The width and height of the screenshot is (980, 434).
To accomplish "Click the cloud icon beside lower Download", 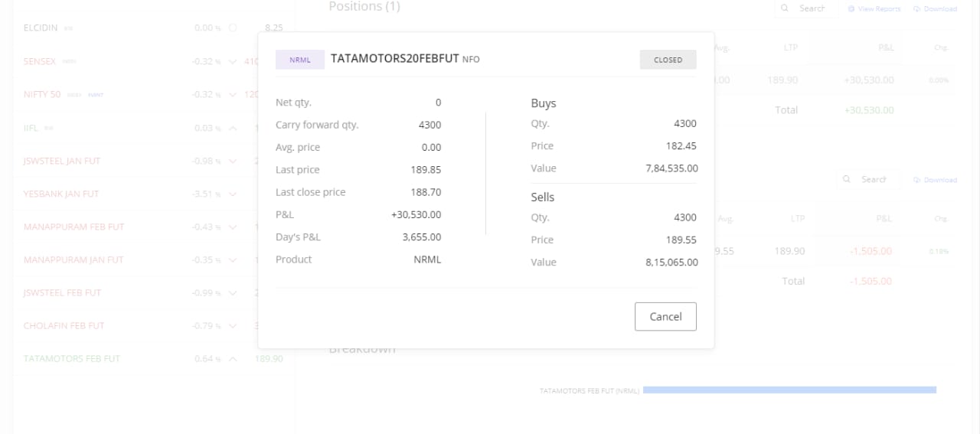I will click(x=917, y=180).
